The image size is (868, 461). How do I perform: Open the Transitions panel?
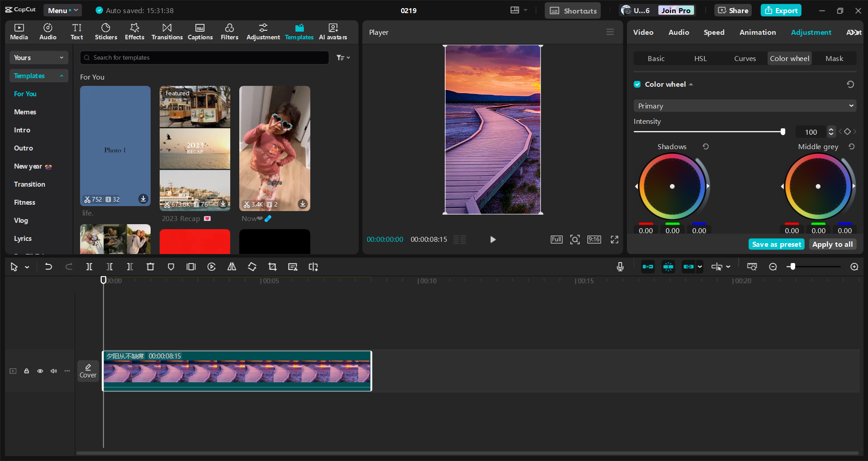tap(166, 31)
